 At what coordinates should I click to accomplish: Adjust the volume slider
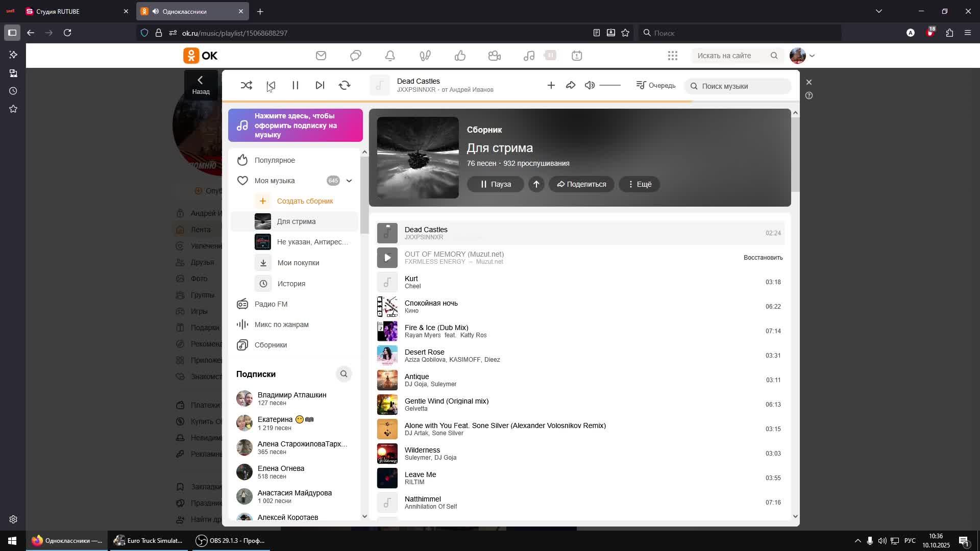pyautogui.click(x=610, y=85)
